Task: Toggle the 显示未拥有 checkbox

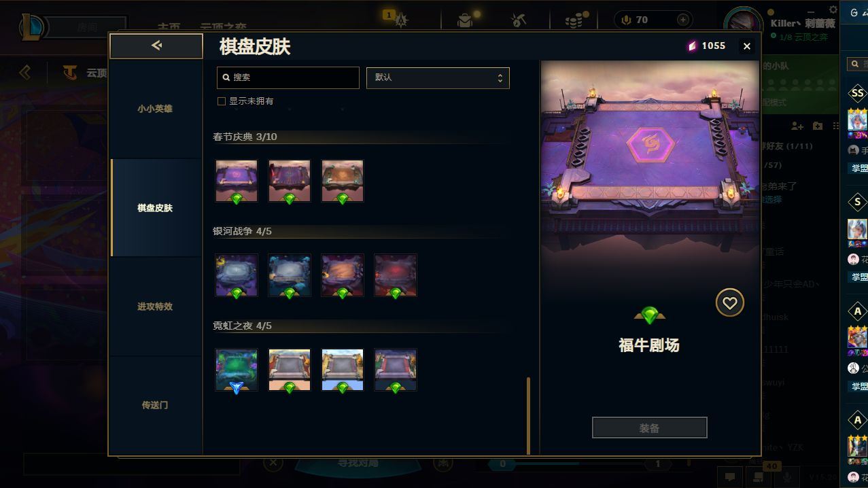Action: coord(221,101)
